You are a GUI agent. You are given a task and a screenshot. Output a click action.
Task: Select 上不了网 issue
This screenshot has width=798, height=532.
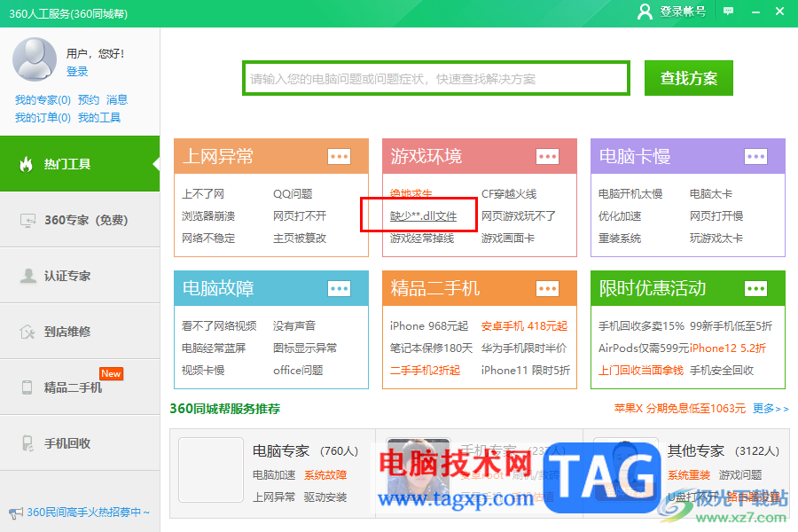pyautogui.click(x=203, y=194)
